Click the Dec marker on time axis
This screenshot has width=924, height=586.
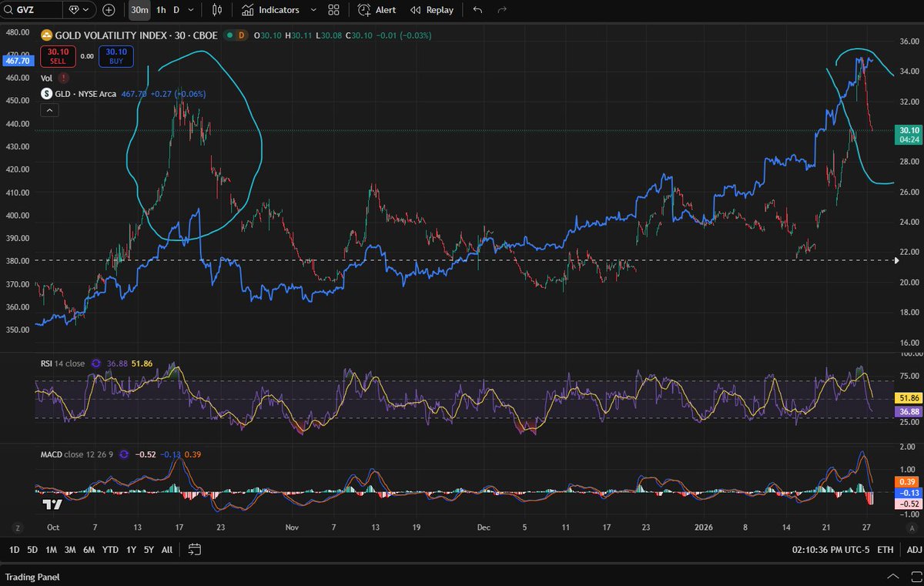click(x=484, y=528)
